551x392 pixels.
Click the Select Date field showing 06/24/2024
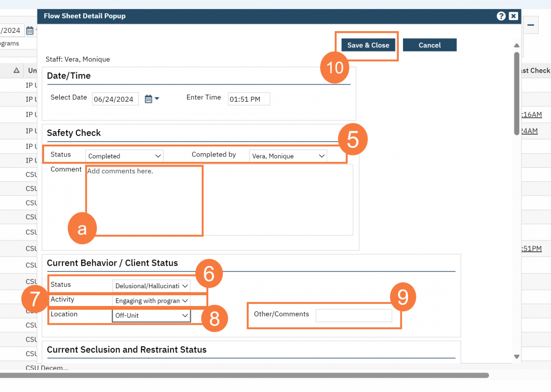(115, 99)
